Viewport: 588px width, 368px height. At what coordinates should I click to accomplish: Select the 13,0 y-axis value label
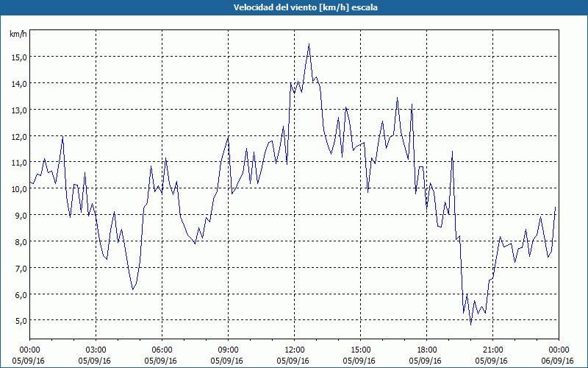[x=19, y=110]
